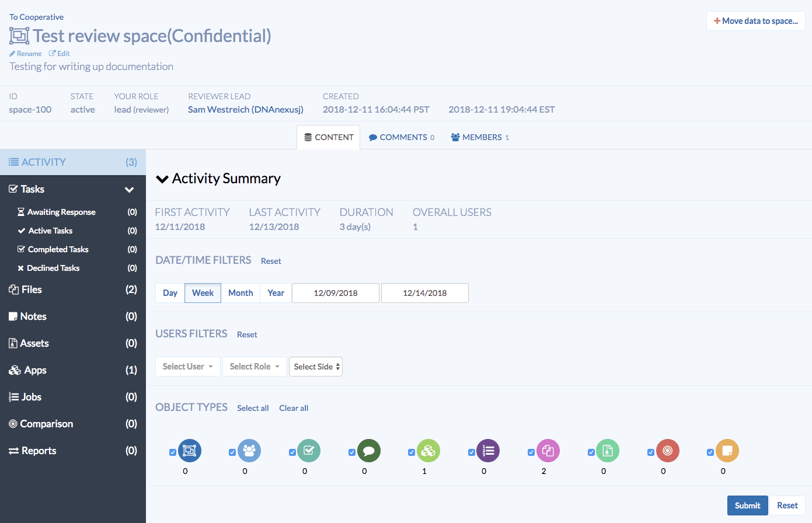
Task: Open the Select Role dropdown
Action: pyautogui.click(x=254, y=366)
